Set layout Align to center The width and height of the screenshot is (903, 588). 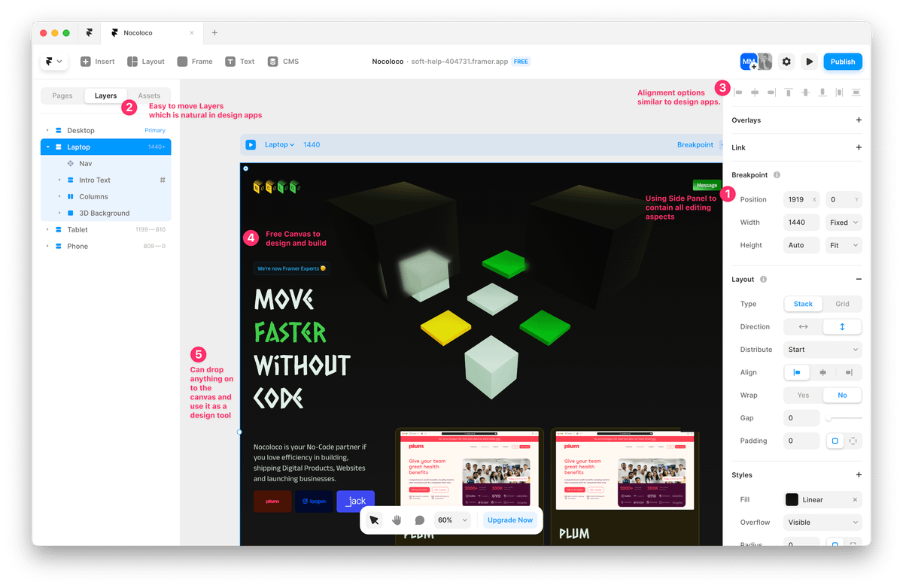pyautogui.click(x=822, y=372)
